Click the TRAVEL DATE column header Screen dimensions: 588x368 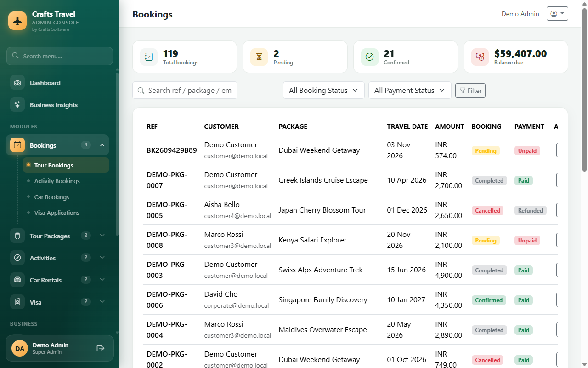[407, 126]
